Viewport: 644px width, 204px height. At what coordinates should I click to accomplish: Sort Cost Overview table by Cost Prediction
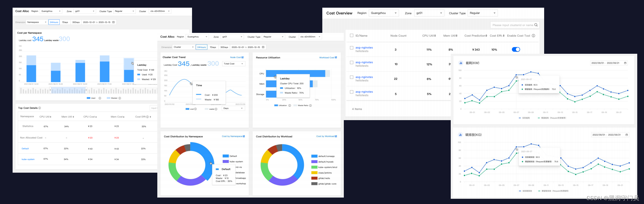click(486, 36)
